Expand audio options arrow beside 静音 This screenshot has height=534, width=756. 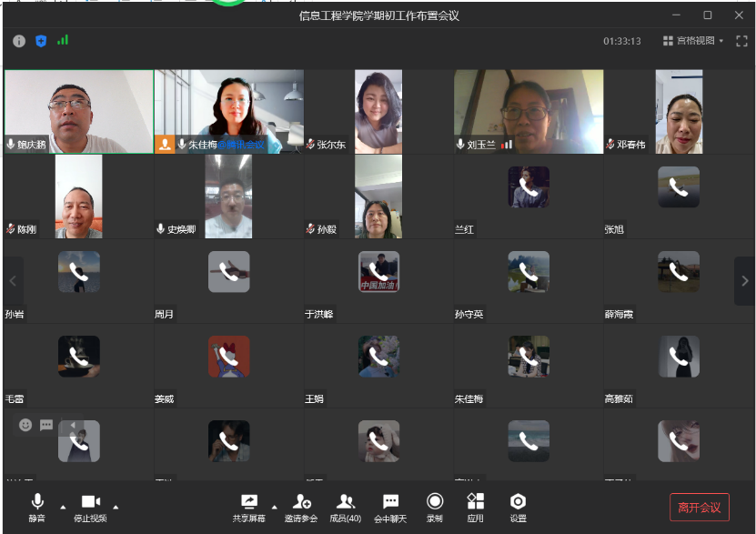click(x=63, y=506)
